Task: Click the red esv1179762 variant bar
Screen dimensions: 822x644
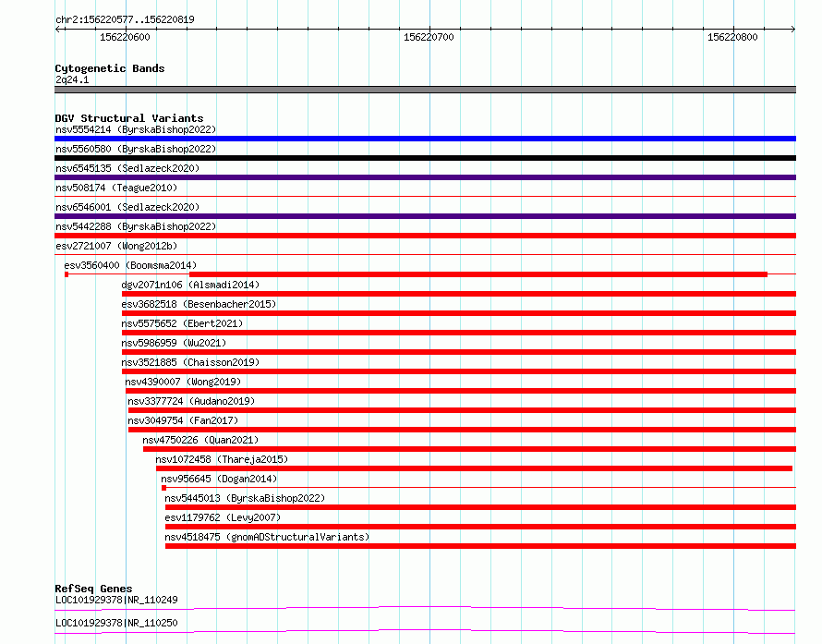Action: (x=480, y=527)
